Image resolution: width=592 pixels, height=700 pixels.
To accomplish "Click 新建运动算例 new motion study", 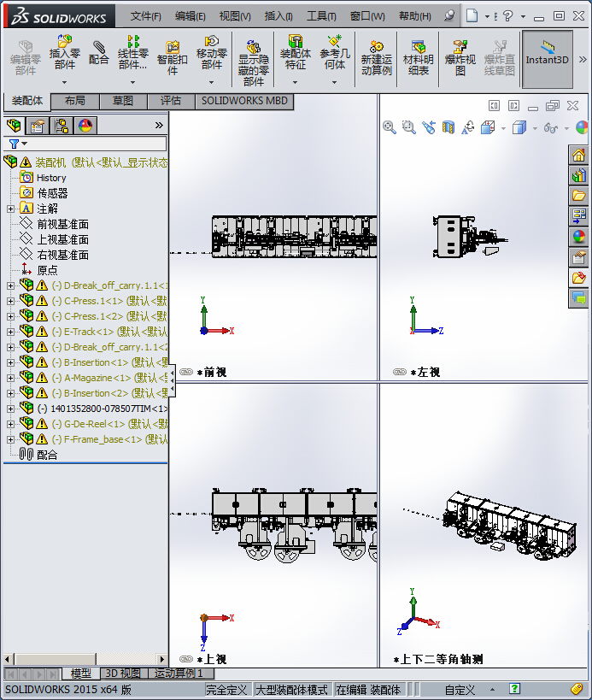I will pos(377,57).
